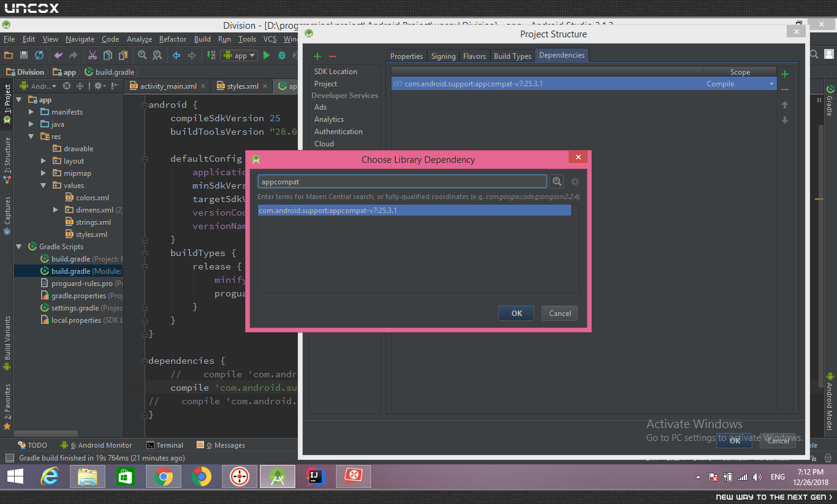Click the Collapse All icon in Project panel

coord(80,86)
